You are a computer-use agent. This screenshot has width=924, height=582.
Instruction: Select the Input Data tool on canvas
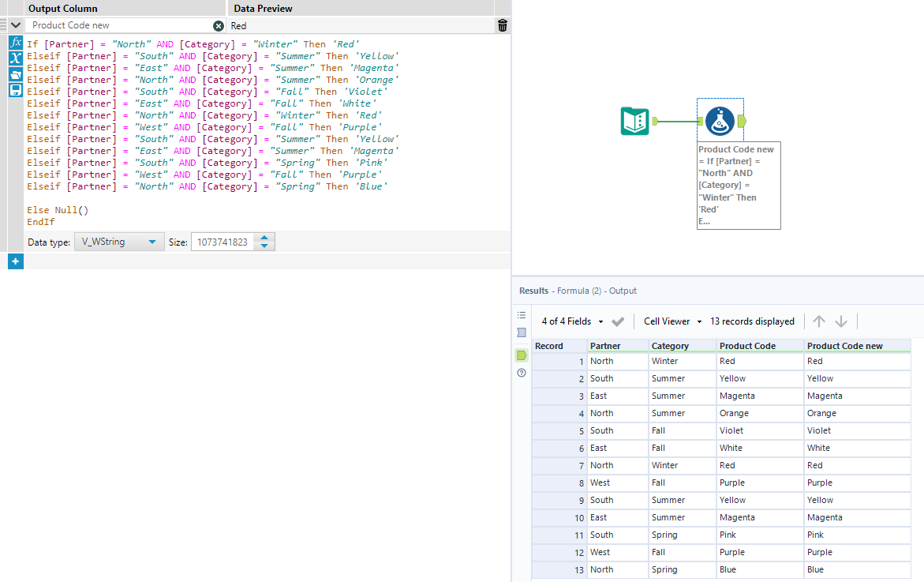point(635,121)
